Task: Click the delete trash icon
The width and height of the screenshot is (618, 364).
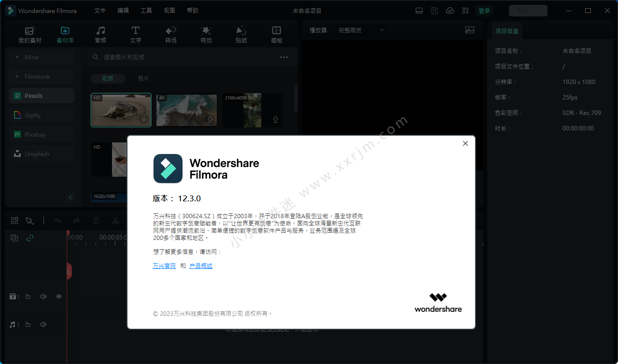Action: coord(96,221)
